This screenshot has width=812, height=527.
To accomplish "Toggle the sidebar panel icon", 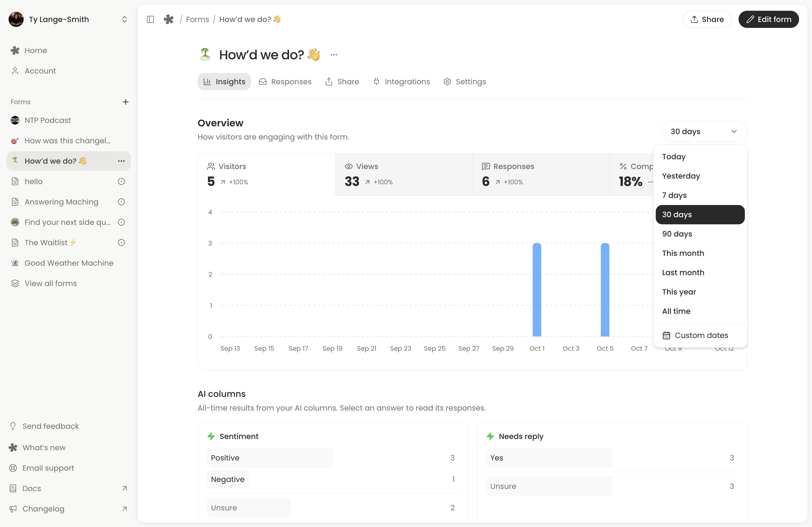I will pyautogui.click(x=150, y=19).
